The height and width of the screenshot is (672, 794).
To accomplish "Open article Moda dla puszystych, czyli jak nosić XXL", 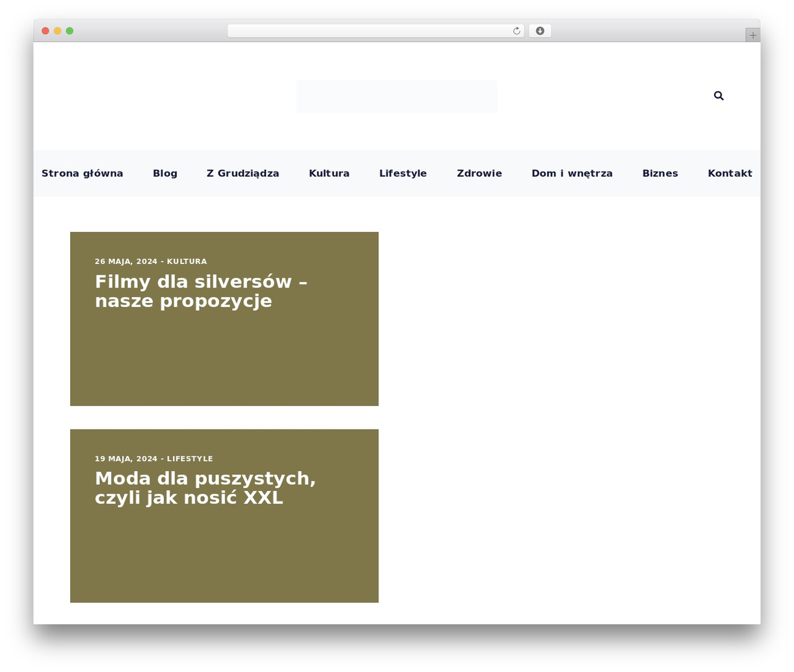I will (x=205, y=488).
